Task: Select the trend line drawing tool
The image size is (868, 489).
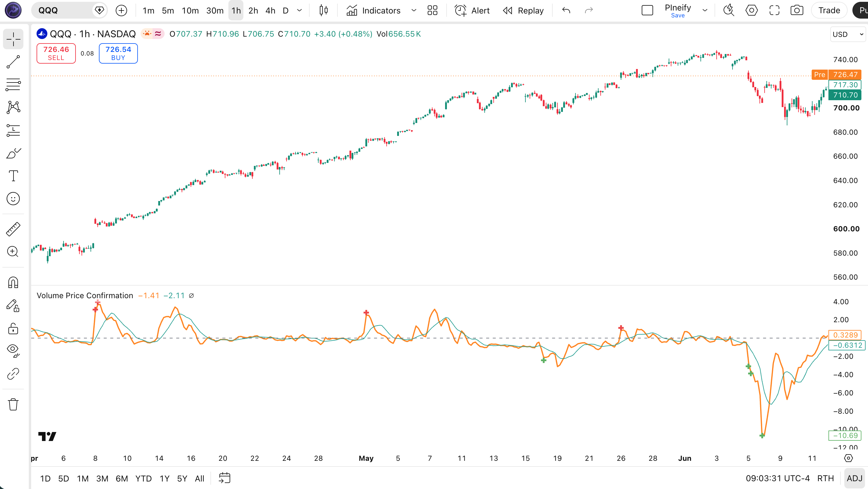Action: (x=13, y=62)
